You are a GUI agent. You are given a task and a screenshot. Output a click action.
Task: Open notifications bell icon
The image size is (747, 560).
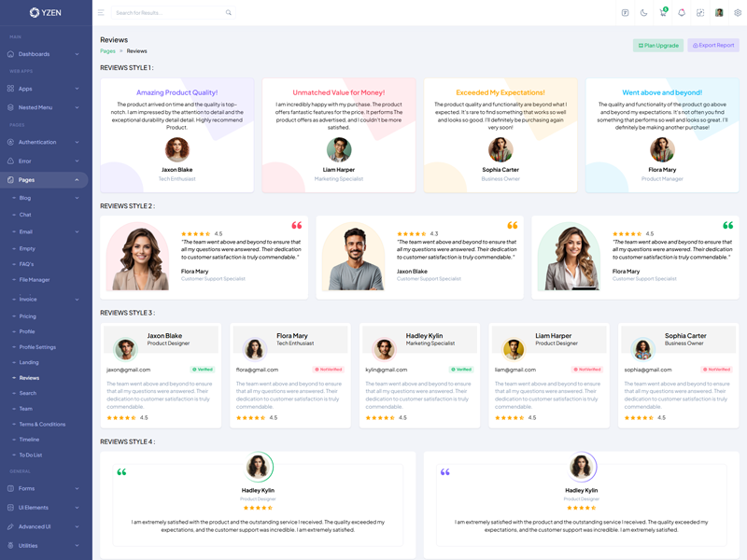[x=682, y=13]
